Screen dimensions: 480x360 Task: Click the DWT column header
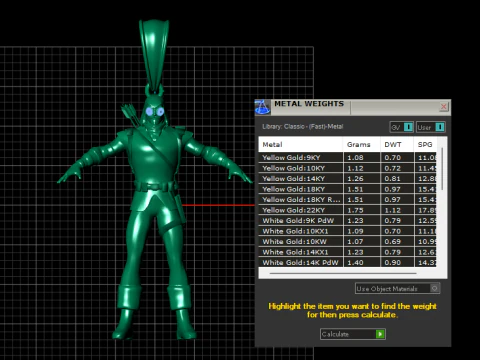(x=397, y=144)
